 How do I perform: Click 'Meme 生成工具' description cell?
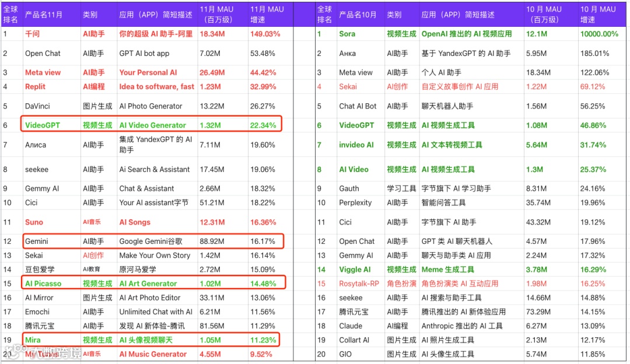coord(447,269)
